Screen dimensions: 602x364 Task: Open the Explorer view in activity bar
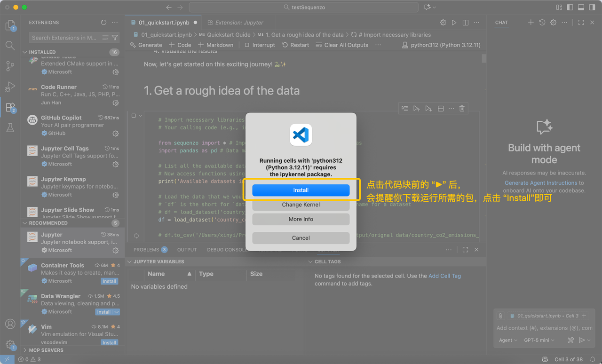(10, 25)
